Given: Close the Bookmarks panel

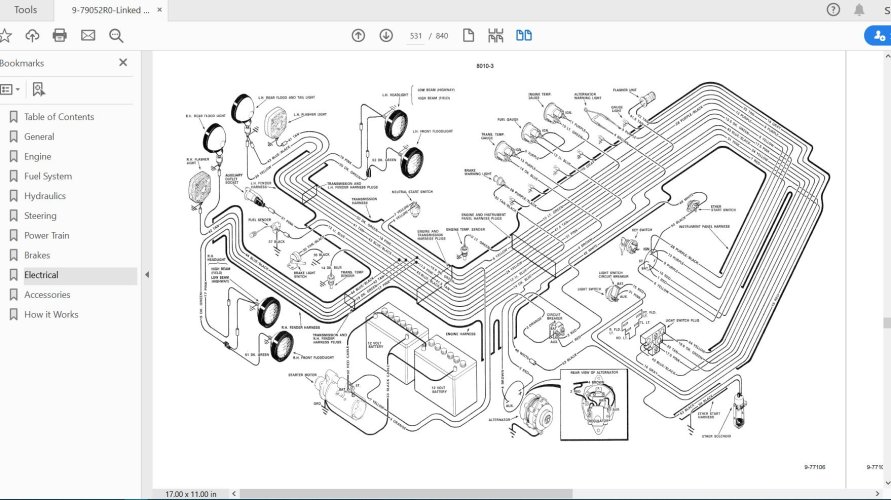Looking at the screenshot, I should pos(123,62).
